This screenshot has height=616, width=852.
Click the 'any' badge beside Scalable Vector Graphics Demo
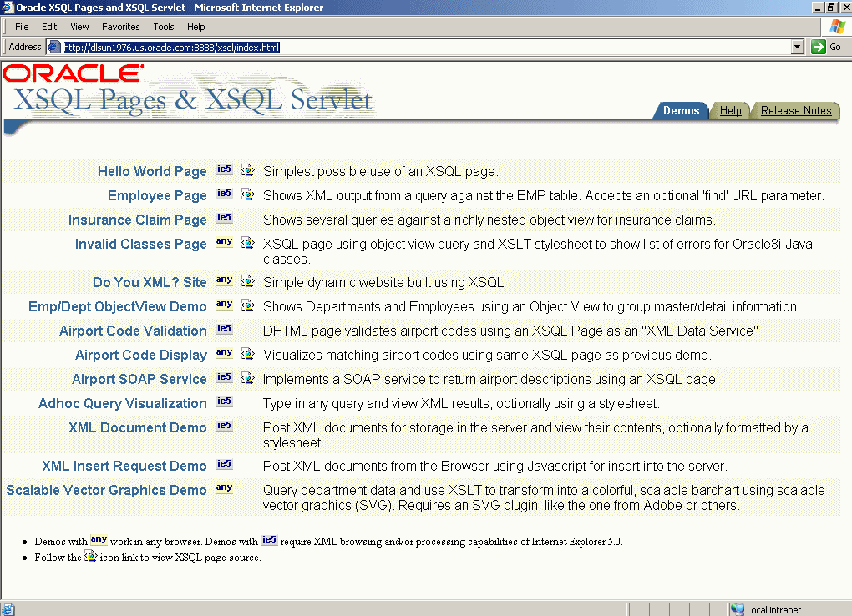(224, 487)
